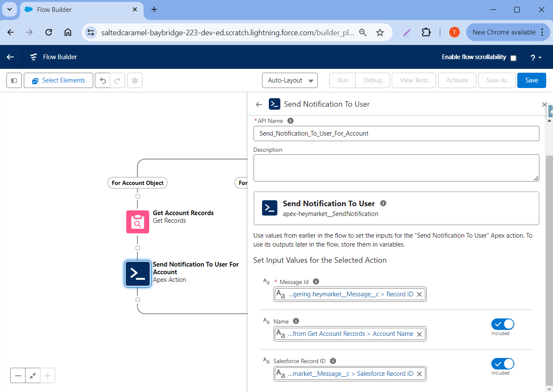The height and width of the screenshot is (392, 553).
Task: Click the Save As button
Action: coord(497,80)
